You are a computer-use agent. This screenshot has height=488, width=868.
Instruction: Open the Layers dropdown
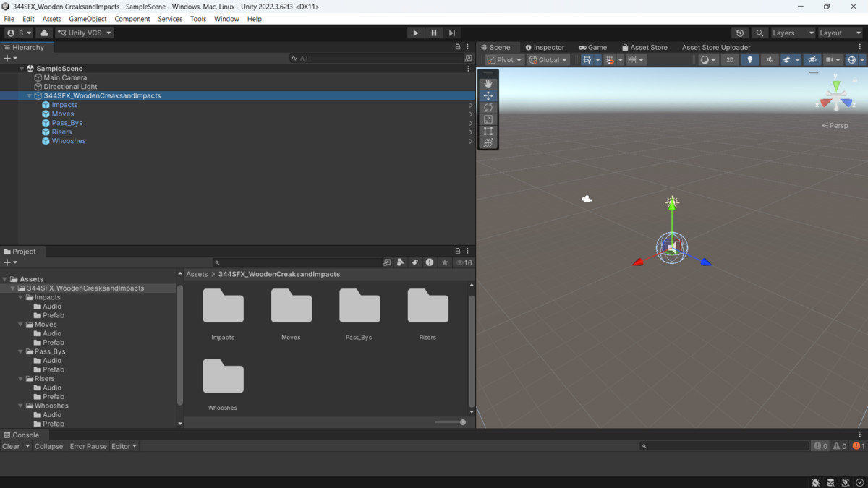coord(792,33)
